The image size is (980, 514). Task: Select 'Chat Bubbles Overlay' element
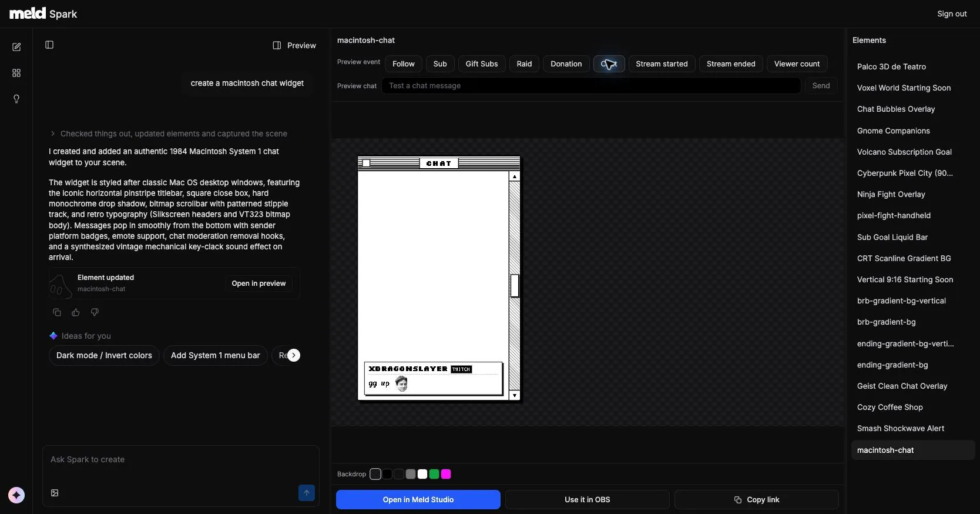point(913,109)
